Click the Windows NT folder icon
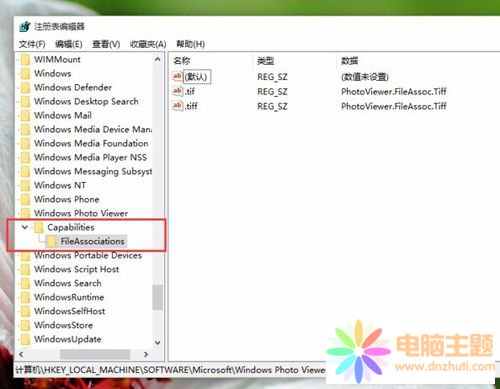This screenshot has height=389, width=500. tap(26, 185)
